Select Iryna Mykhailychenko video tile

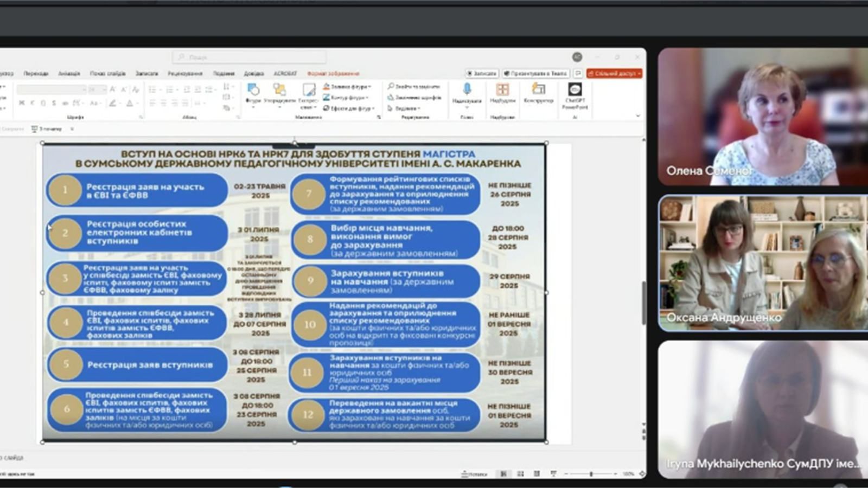(x=763, y=409)
